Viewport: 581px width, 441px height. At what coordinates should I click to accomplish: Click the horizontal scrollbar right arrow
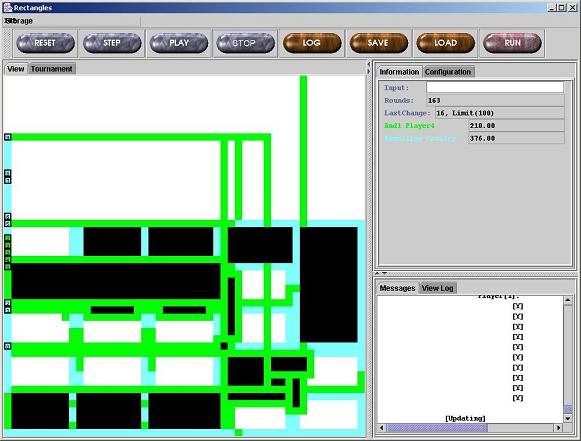pyautogui.click(x=558, y=428)
